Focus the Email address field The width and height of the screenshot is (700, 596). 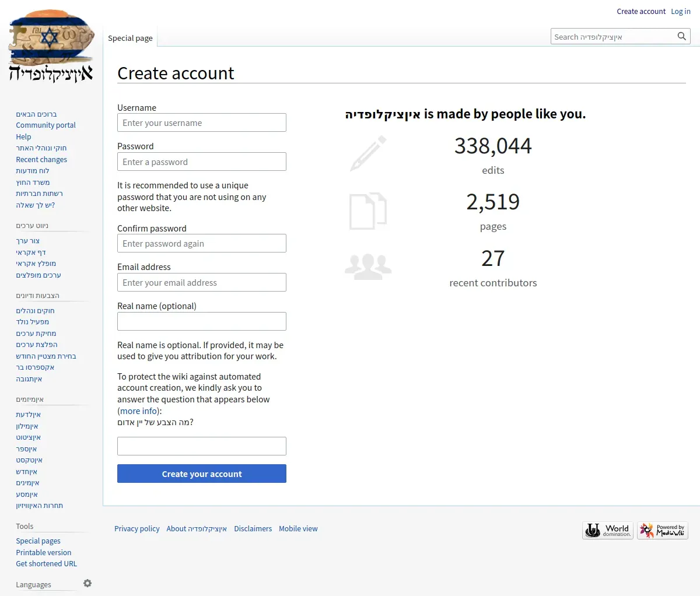202,282
